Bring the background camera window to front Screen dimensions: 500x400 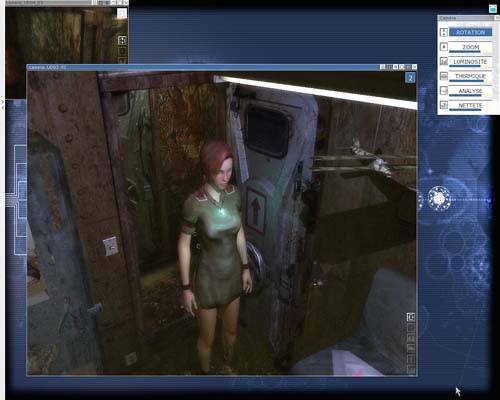(x=67, y=35)
